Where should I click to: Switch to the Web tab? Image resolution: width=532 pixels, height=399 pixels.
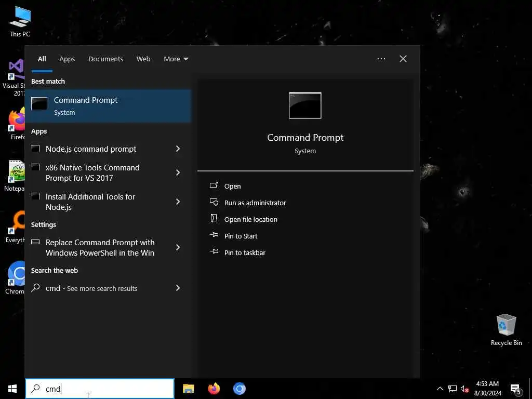click(143, 59)
